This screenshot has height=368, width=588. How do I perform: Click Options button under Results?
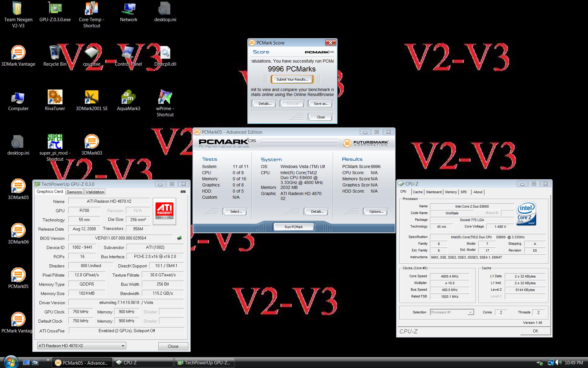(376, 212)
